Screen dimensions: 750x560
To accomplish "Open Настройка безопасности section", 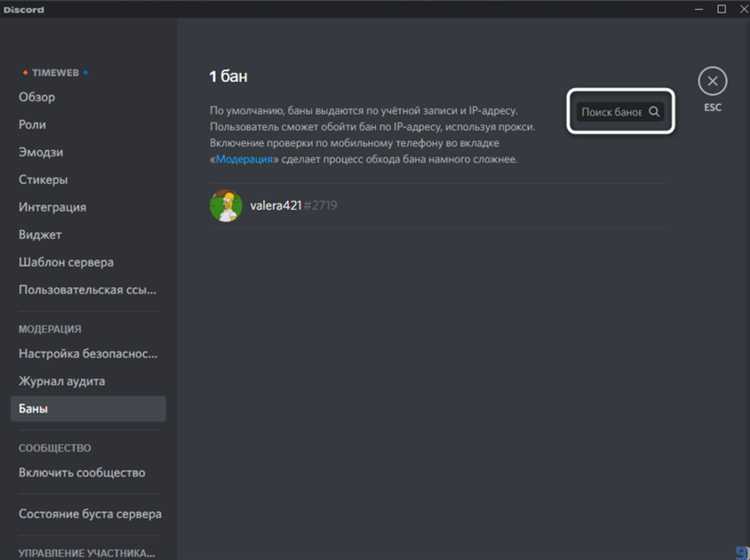I will point(88,354).
